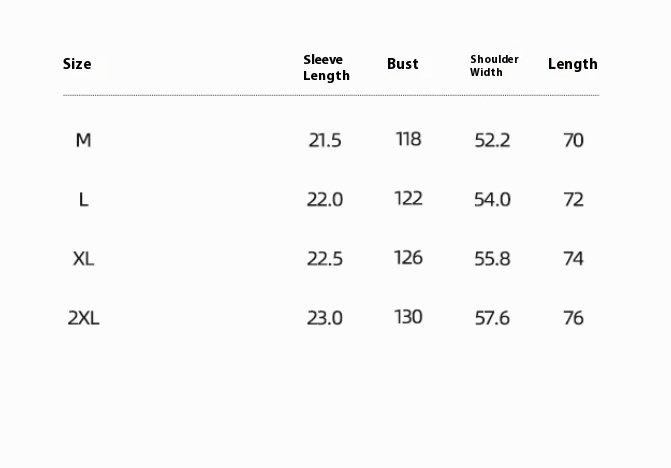Click shoulder width value 52.2
Screen dimensions: 671x468
[492, 140]
